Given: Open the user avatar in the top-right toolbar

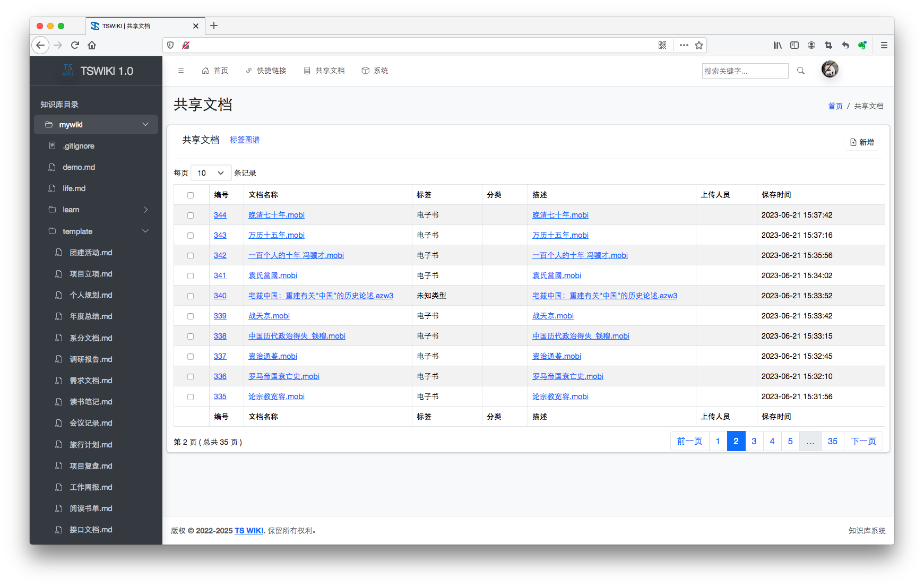Looking at the screenshot, I should 830,69.
